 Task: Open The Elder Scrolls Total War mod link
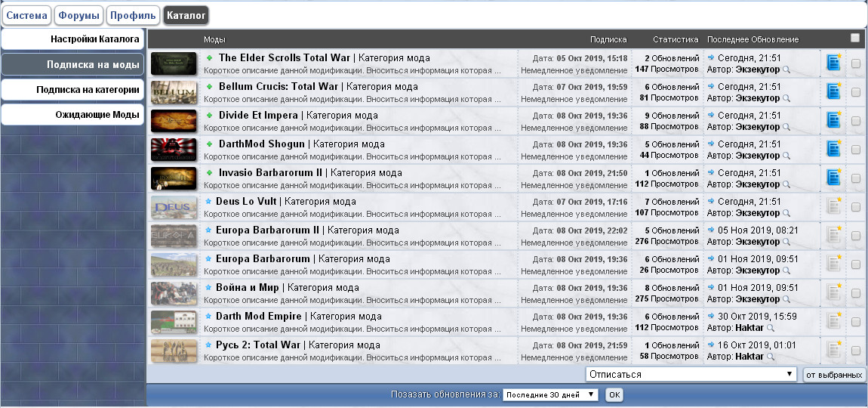coord(285,57)
